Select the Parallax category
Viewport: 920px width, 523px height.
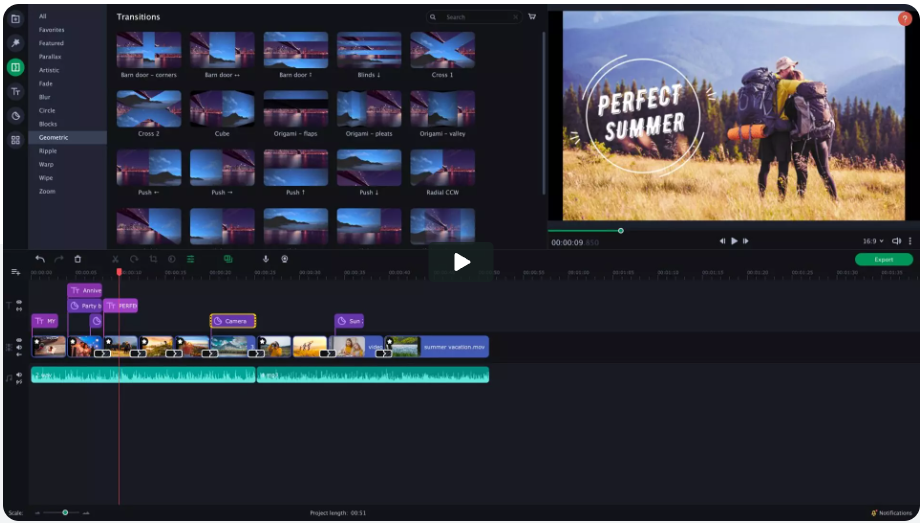50,57
